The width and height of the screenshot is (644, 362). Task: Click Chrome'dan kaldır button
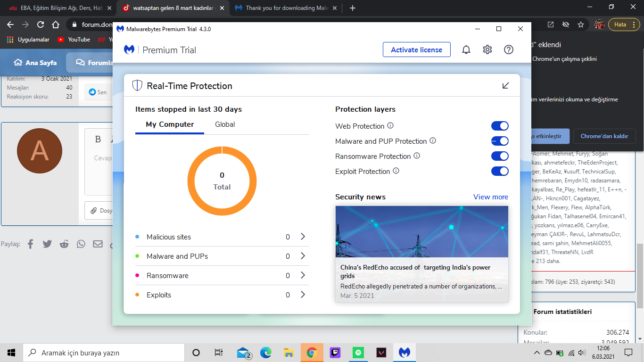[x=604, y=136]
